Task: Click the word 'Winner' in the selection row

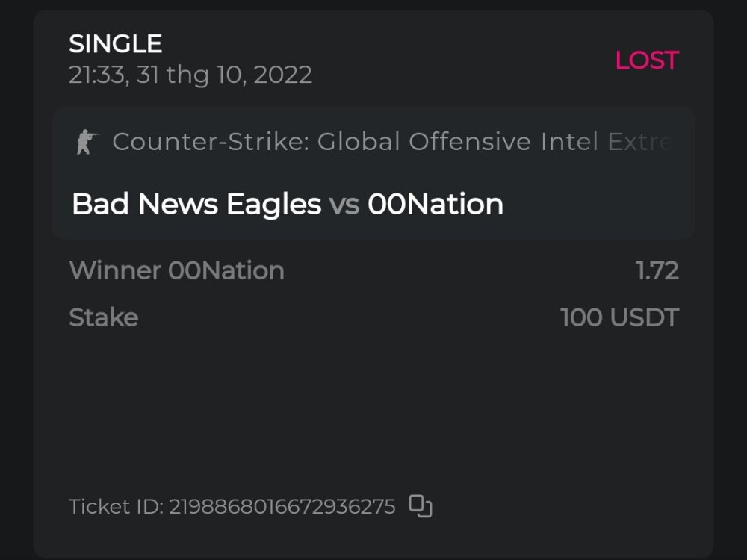Action: coord(115,270)
